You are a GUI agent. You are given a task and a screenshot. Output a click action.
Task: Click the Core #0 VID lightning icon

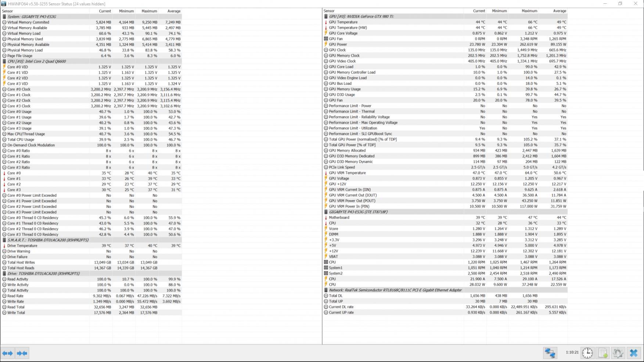(4, 67)
